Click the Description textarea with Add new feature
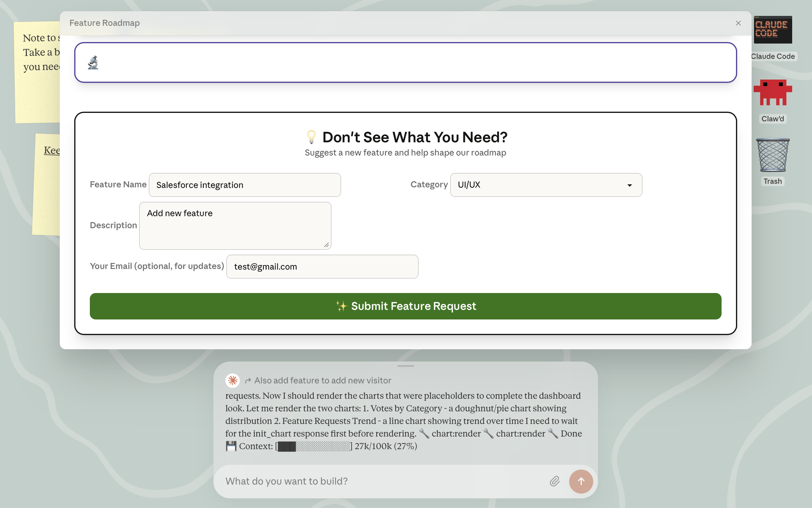The width and height of the screenshot is (812, 508). pyautogui.click(x=235, y=225)
